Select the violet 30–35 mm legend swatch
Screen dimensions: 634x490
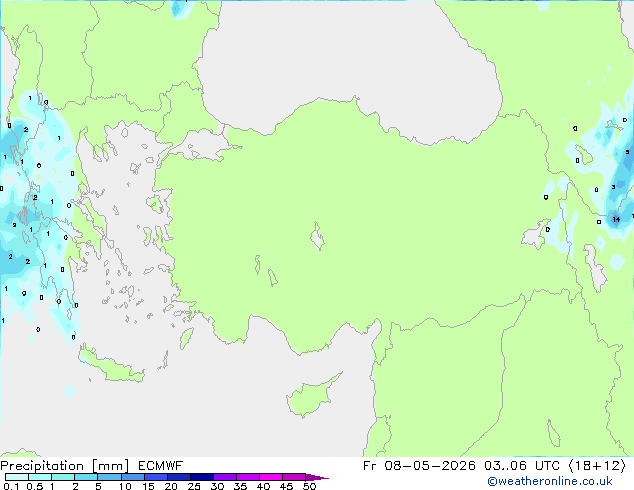(x=225, y=477)
